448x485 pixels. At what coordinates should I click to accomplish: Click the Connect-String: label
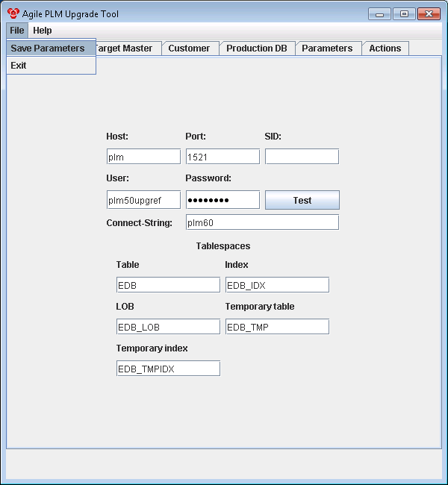pyautogui.click(x=140, y=222)
